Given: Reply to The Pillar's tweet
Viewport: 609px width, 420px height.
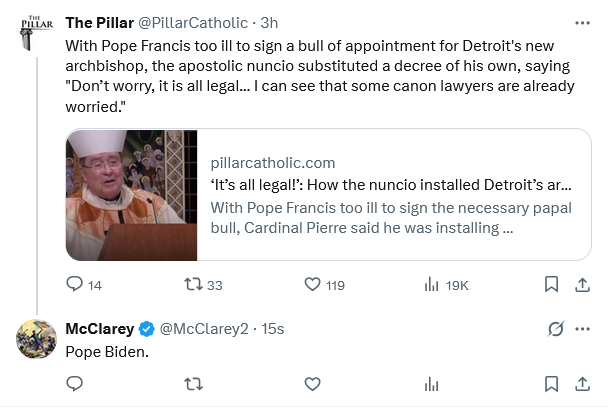Looking at the screenshot, I should (74, 285).
